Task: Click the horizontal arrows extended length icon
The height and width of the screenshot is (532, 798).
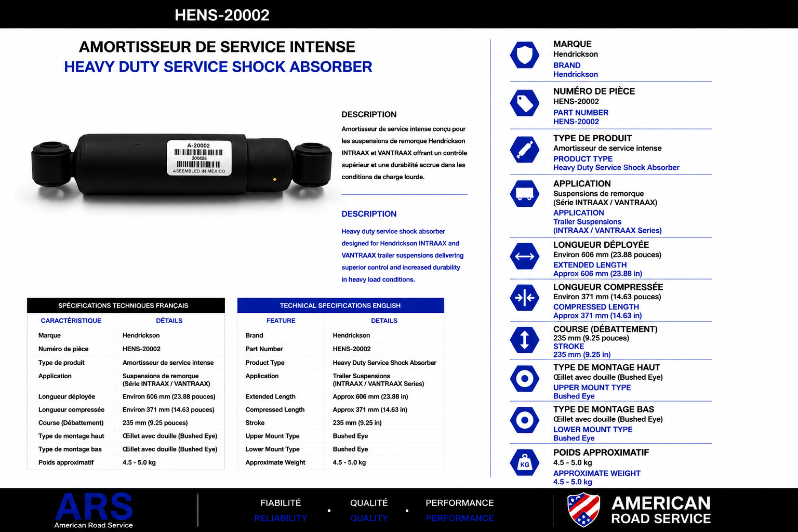Action: [525, 256]
